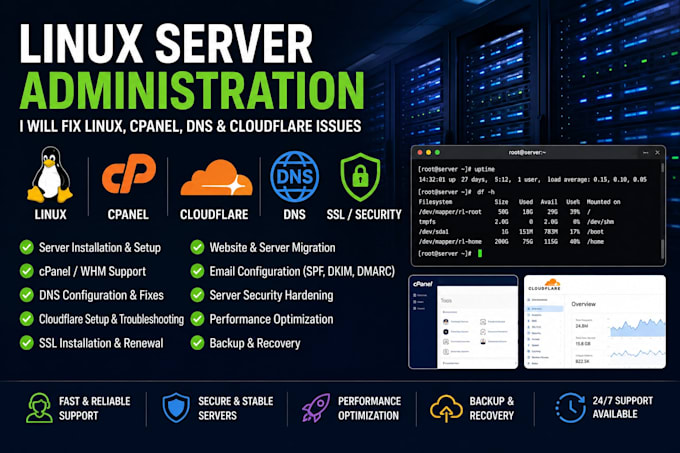
Task: Click the 'CLOUDFLARE' label under the cloud logo
Action: 214,214
